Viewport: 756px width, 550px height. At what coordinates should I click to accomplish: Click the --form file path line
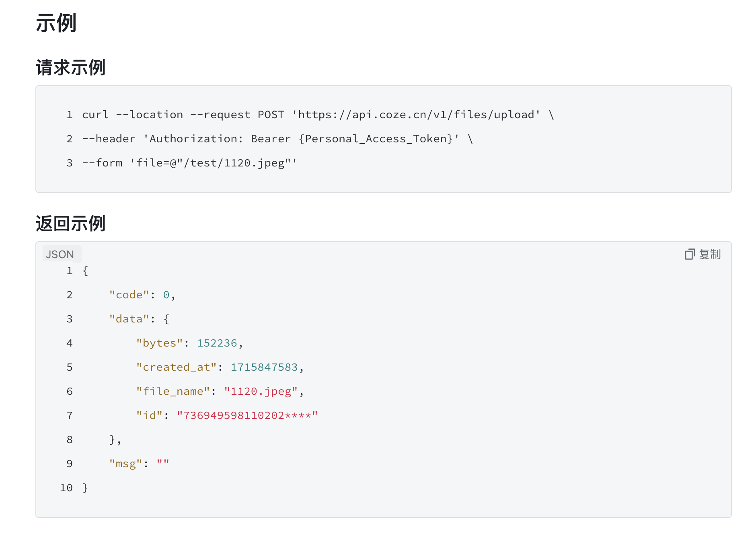click(x=189, y=163)
